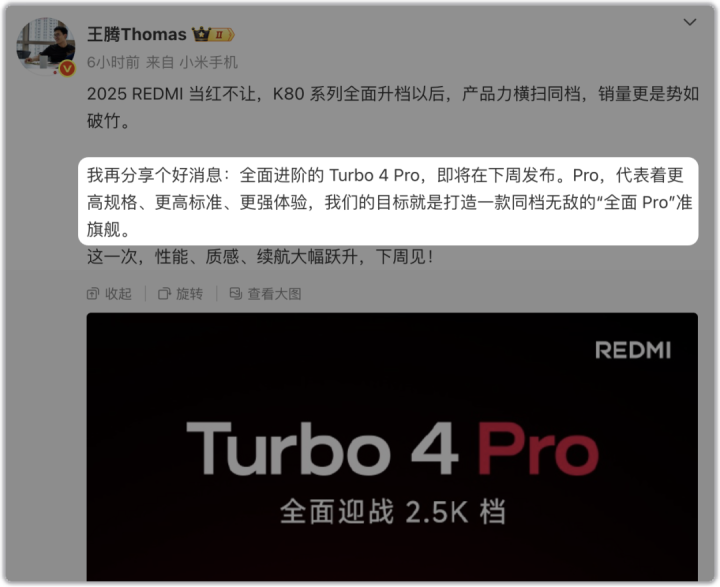Click the Turbo 4 Pro poster image
Screen dimensions: 720x587
[392, 447]
